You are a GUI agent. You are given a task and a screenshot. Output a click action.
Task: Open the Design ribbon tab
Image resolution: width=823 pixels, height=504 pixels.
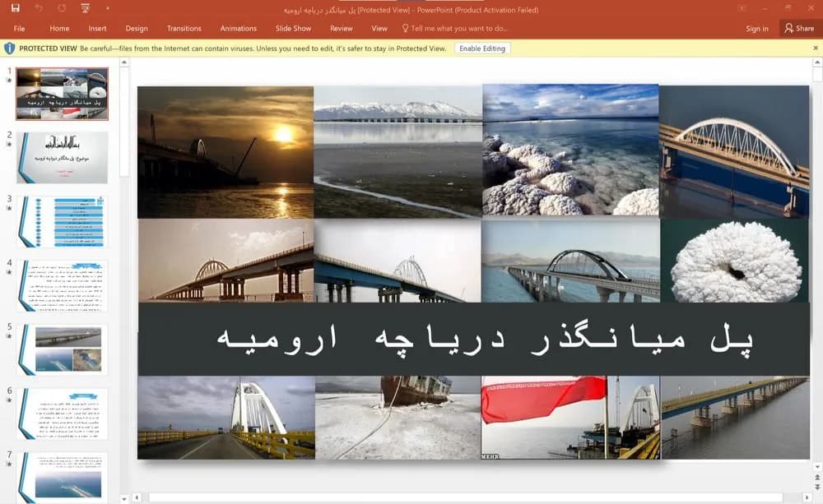[x=137, y=28]
